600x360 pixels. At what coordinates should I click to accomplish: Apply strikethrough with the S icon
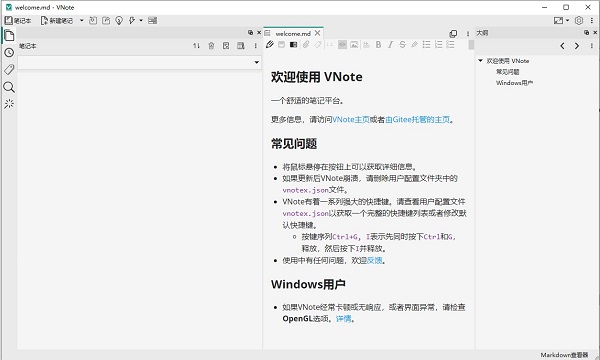[x=402, y=45]
